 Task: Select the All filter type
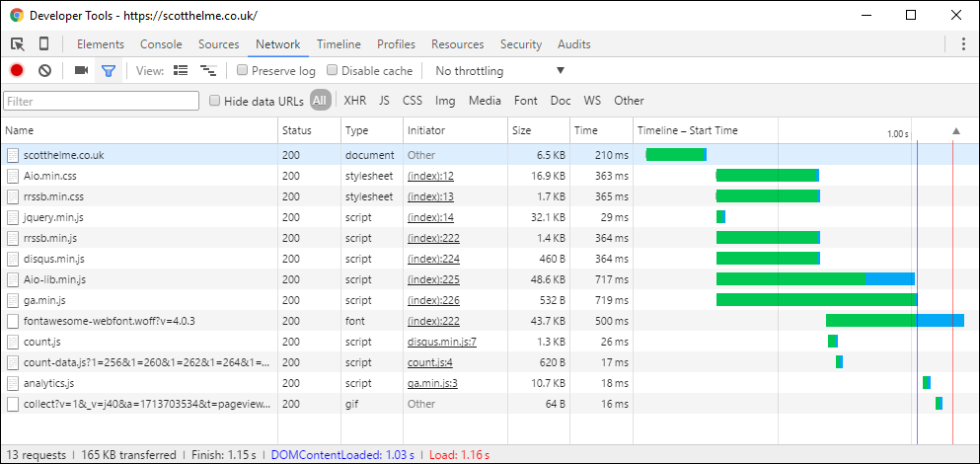point(321,101)
